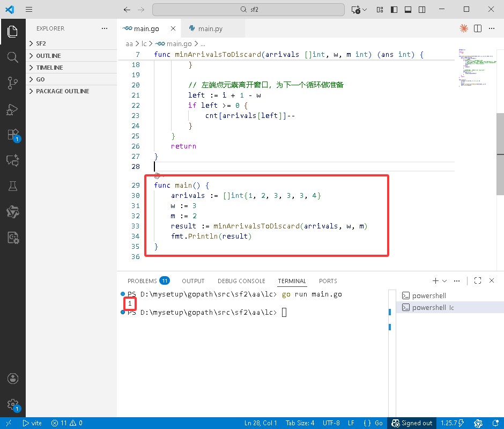Open the PORTS panel tab
This screenshot has width=504, height=429.
pyautogui.click(x=328, y=281)
